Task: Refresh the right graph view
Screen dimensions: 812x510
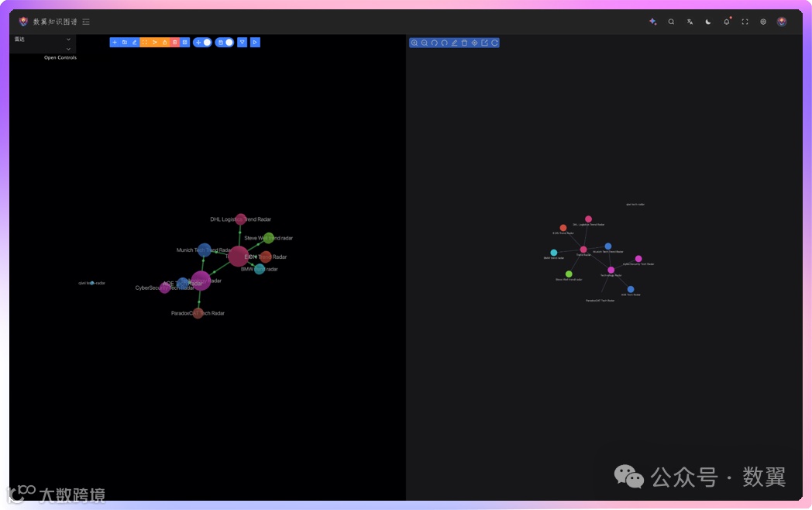Action: 494,43
